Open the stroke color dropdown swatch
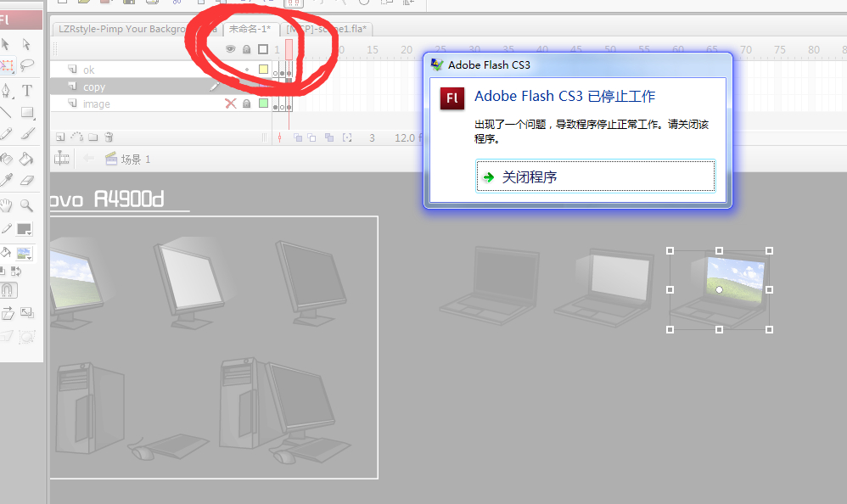The image size is (847, 504). [25, 229]
